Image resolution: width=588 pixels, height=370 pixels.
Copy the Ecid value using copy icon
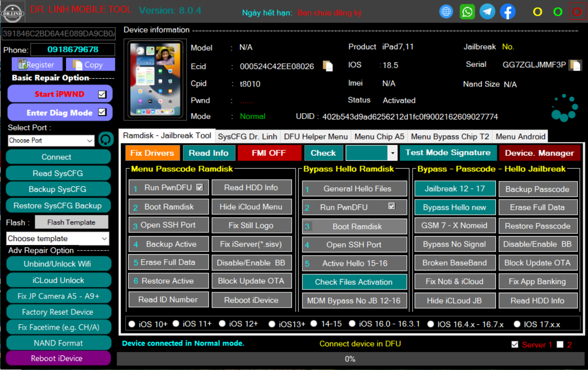point(328,66)
